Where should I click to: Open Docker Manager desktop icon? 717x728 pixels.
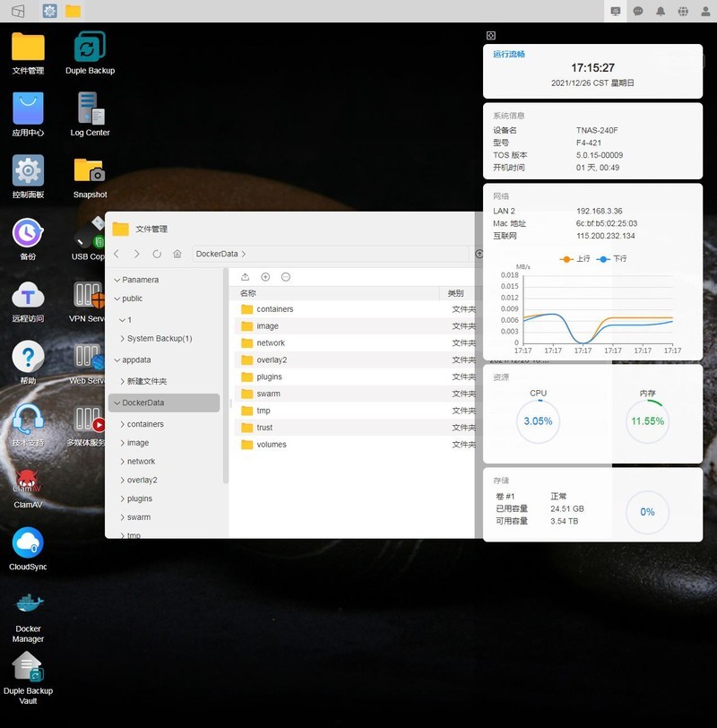[28, 609]
